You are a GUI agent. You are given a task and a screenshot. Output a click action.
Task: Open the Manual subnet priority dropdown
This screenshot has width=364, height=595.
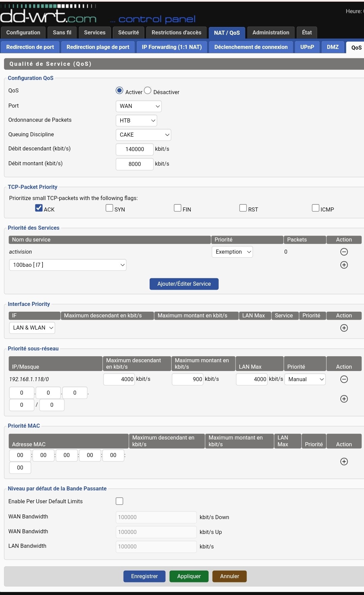305,379
